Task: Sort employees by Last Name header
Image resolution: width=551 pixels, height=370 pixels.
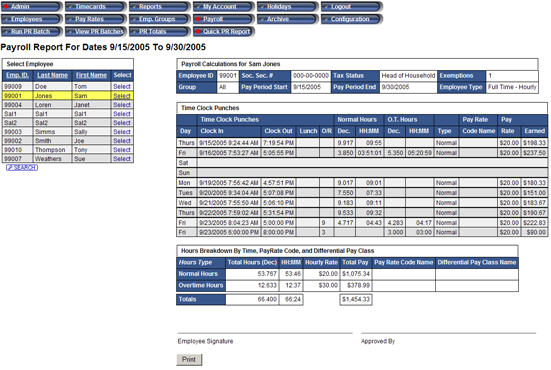Action: (52, 75)
